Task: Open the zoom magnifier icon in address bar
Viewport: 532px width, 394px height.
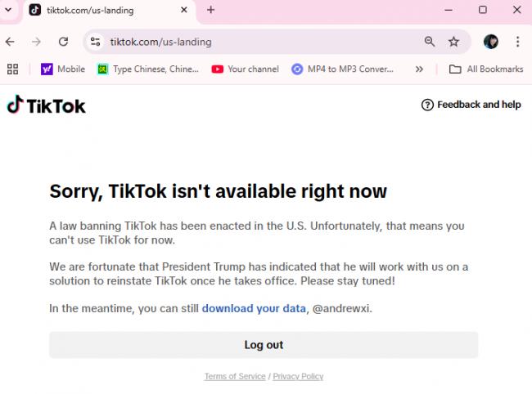Action: pos(430,42)
